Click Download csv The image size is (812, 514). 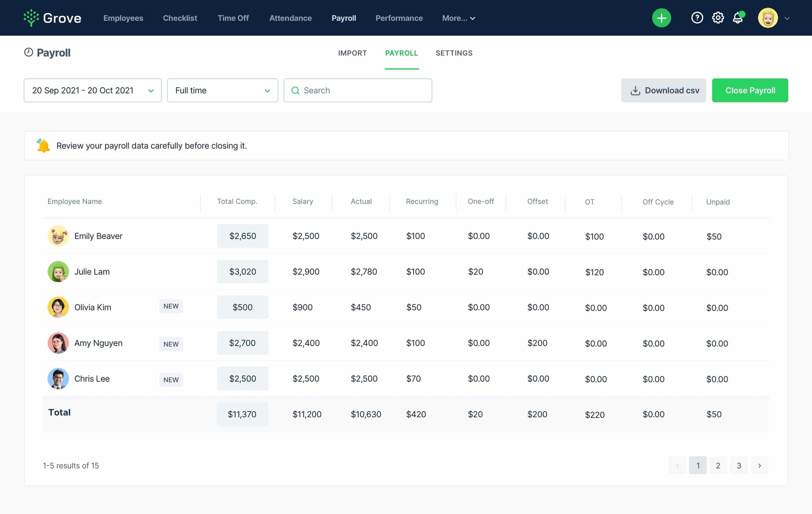pyautogui.click(x=663, y=90)
